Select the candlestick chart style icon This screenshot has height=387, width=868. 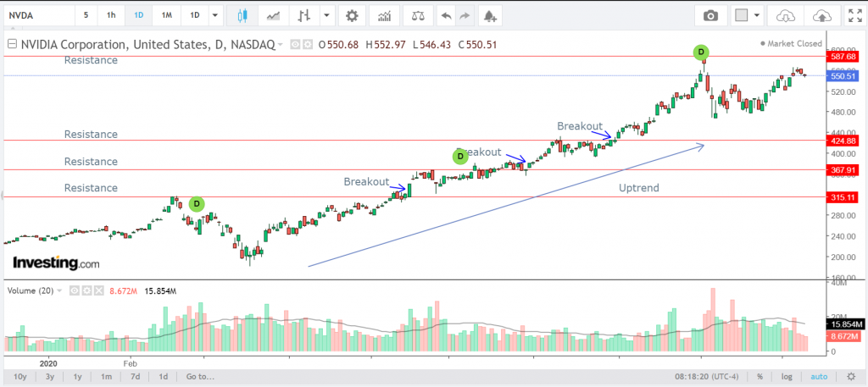pyautogui.click(x=242, y=15)
